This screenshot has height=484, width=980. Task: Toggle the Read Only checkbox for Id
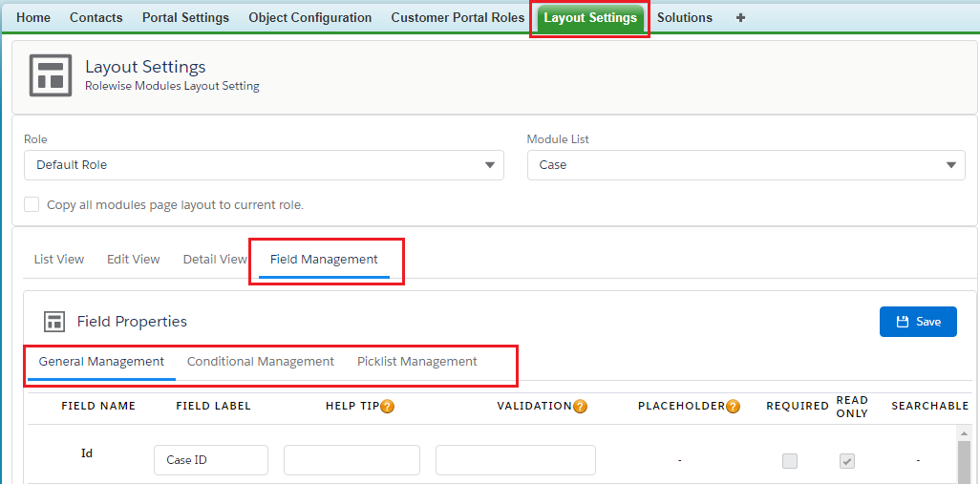(x=847, y=461)
